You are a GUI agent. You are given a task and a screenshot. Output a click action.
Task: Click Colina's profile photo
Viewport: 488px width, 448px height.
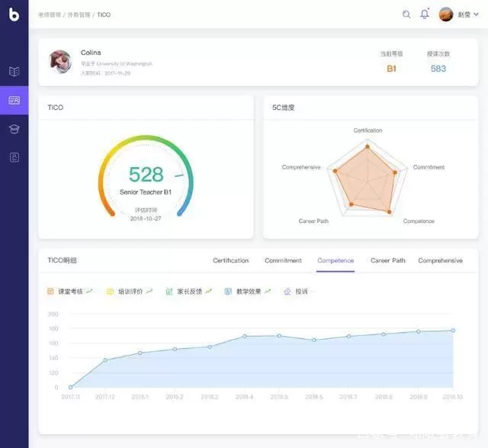coord(60,62)
